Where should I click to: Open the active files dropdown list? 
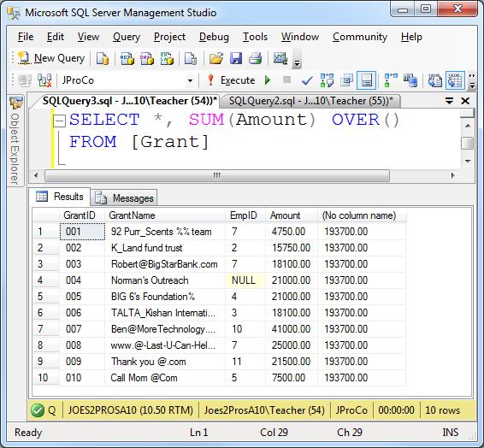point(449,101)
